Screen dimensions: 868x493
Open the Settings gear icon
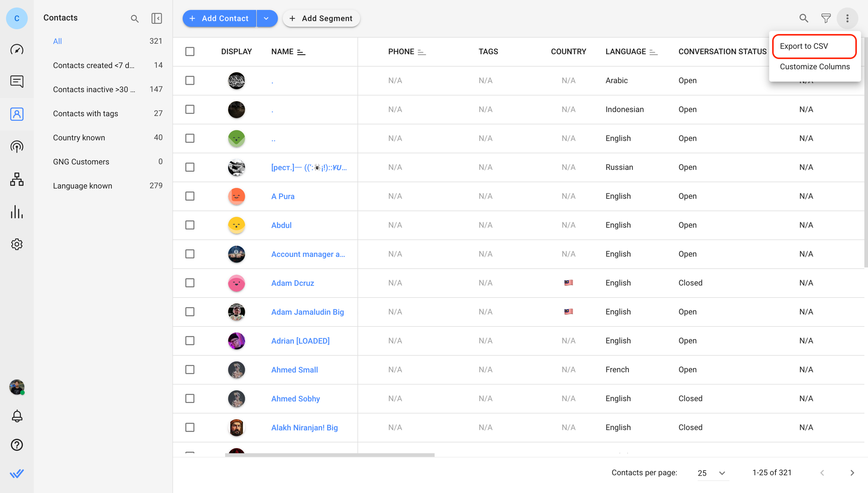click(x=17, y=244)
